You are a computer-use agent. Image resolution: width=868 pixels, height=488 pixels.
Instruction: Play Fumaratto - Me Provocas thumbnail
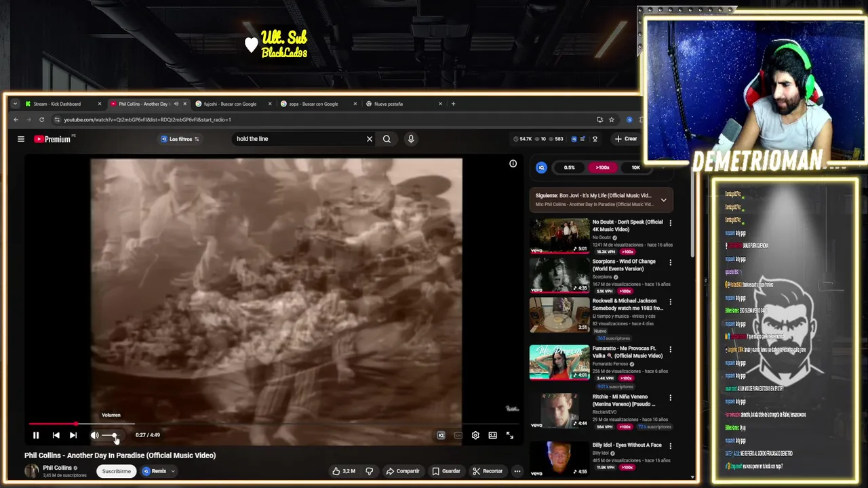point(559,363)
